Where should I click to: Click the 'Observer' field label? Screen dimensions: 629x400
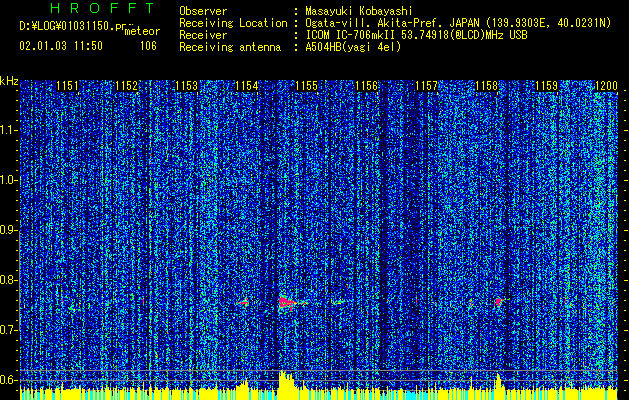click(x=203, y=11)
